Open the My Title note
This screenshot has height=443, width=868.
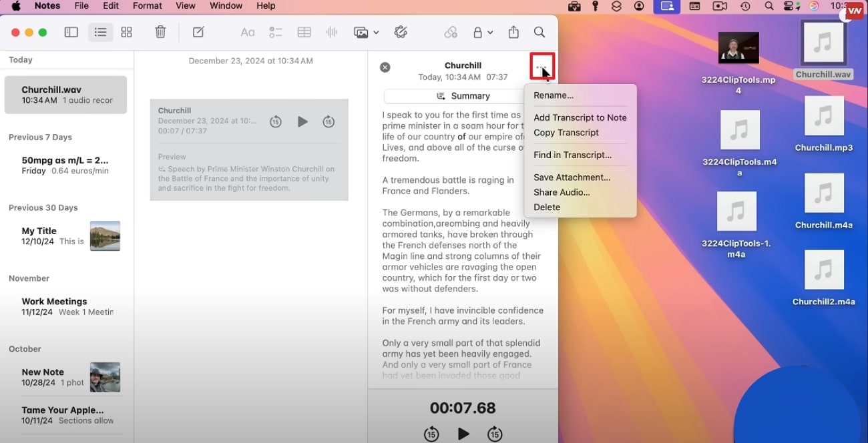pos(65,236)
